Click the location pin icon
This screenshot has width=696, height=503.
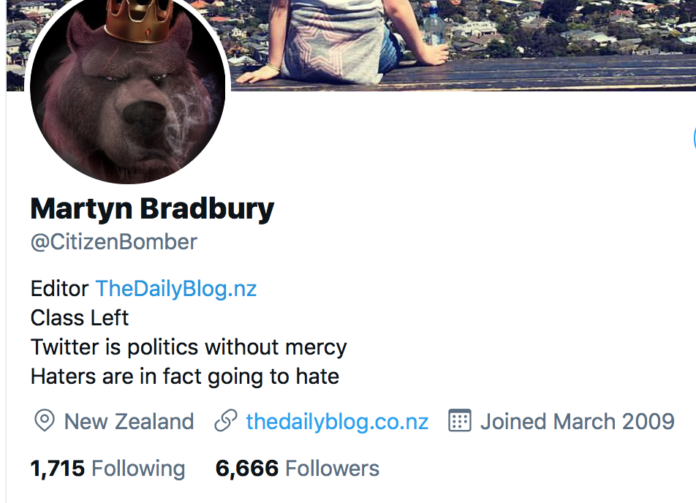coord(44,420)
